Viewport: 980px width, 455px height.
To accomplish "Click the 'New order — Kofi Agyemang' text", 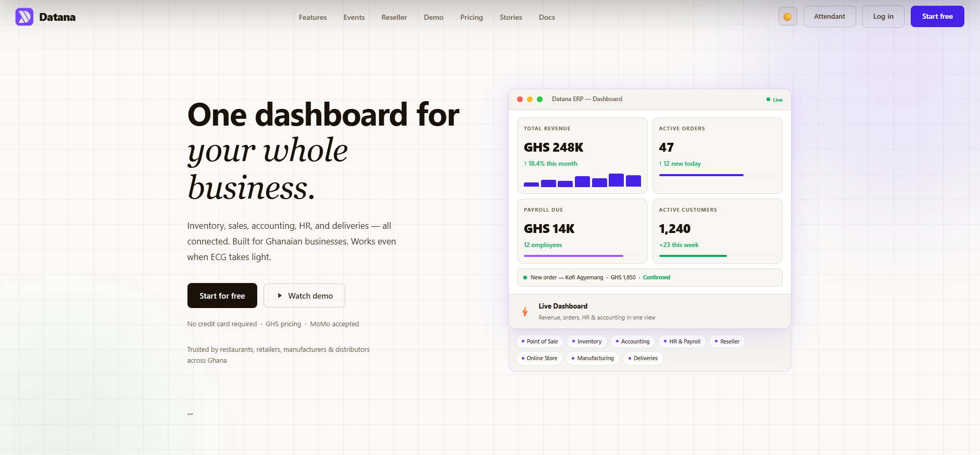I will pos(567,277).
